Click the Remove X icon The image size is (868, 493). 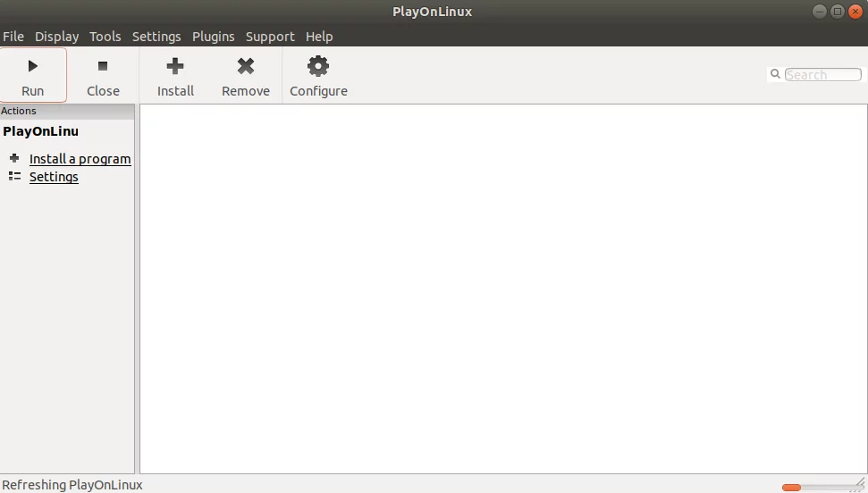point(246,66)
